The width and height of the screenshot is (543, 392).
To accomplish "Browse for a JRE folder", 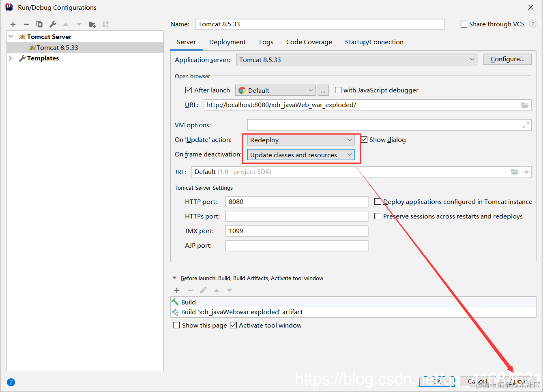I will pyautogui.click(x=515, y=172).
